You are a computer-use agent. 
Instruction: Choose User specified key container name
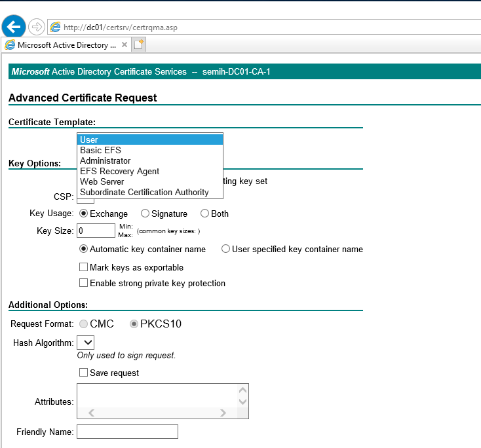225,249
